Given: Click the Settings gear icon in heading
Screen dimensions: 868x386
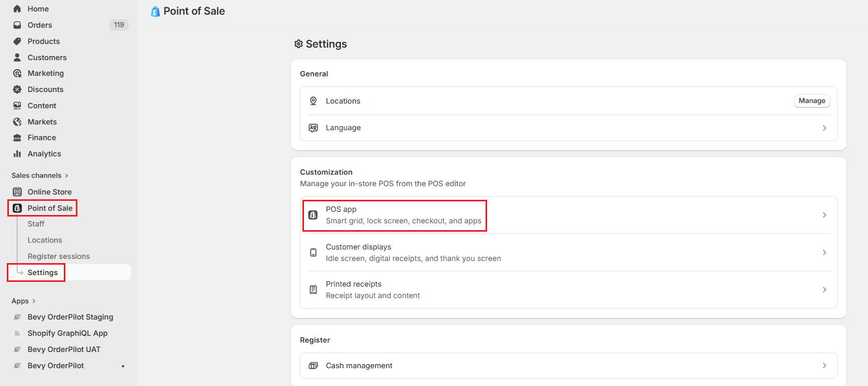Looking at the screenshot, I should pos(299,44).
